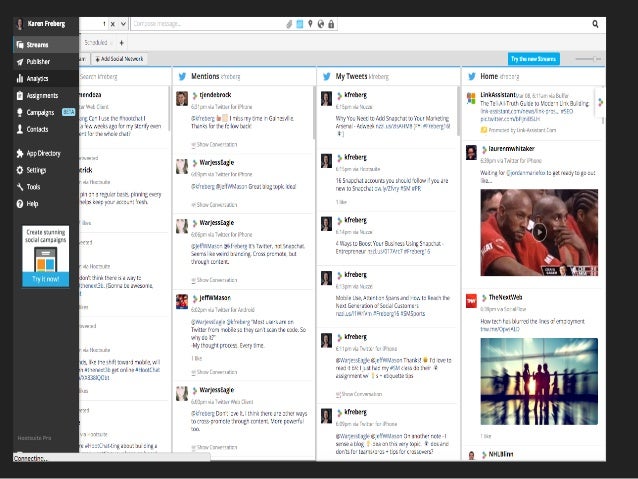Click the Compose message field
The width and height of the screenshot is (638, 479).
(208, 24)
